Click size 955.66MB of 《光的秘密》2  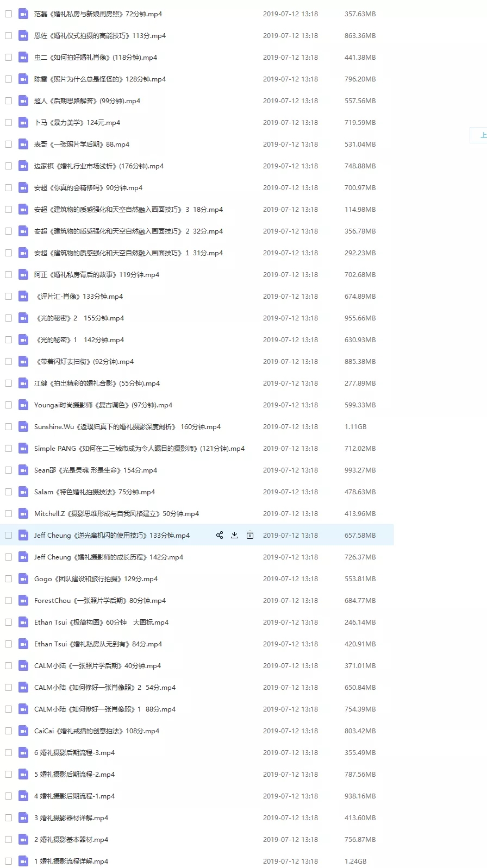360,318
